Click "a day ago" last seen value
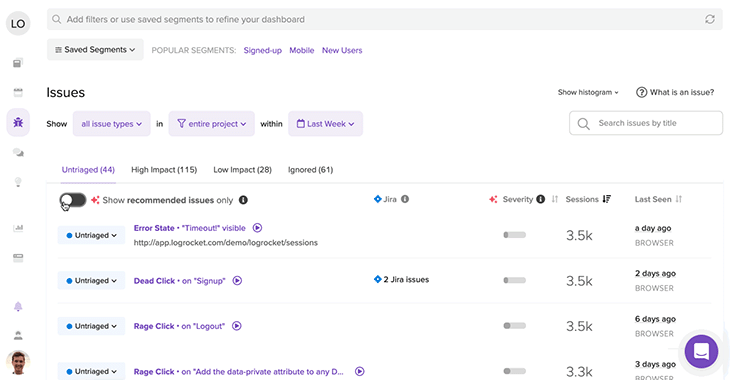 tap(653, 228)
